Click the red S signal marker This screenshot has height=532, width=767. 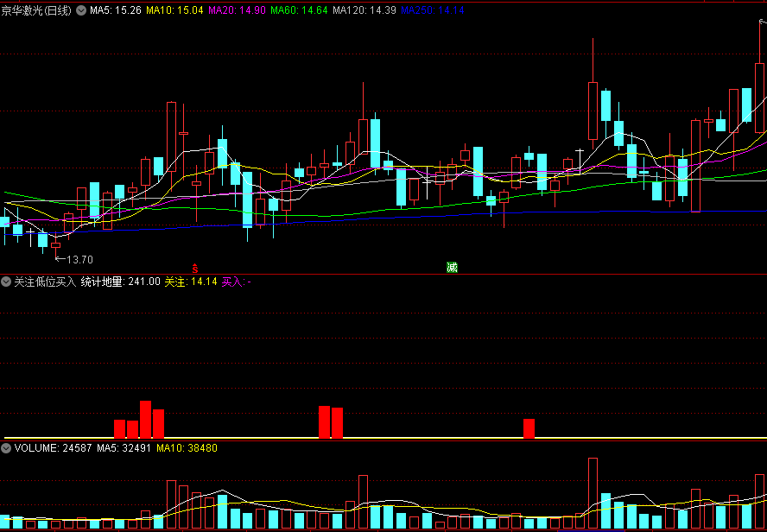point(194,269)
